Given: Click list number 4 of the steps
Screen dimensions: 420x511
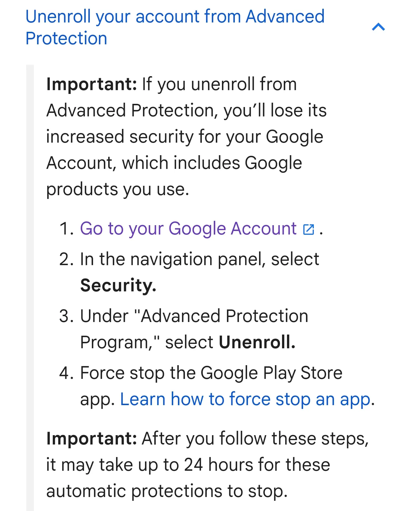Looking at the screenshot, I should tap(66, 373).
